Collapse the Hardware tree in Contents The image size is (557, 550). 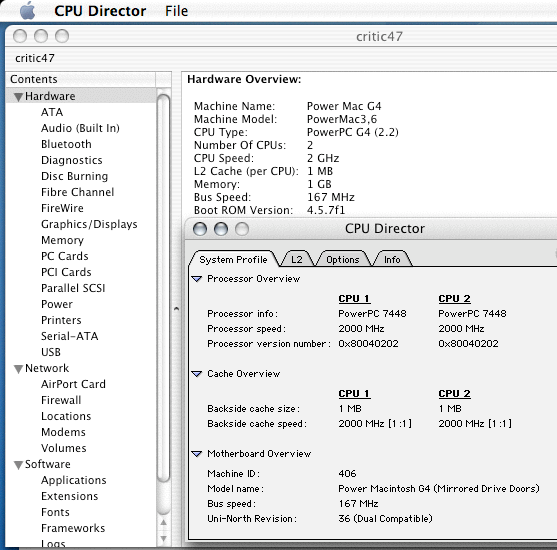pos(18,97)
